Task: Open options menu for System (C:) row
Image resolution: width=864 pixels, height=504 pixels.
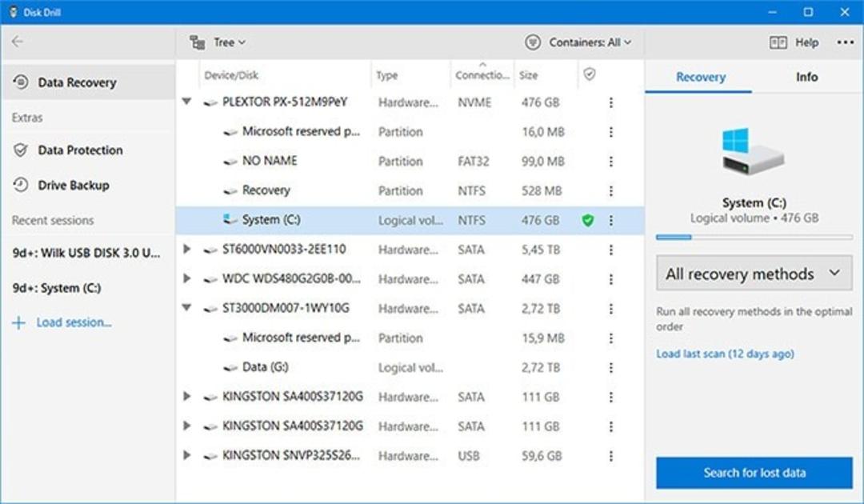Action: pyautogui.click(x=610, y=220)
